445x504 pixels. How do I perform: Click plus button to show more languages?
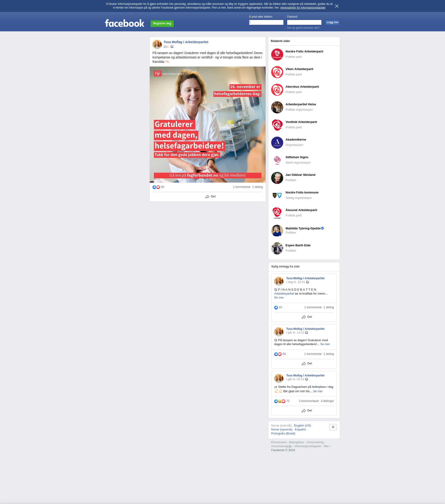coord(333,427)
